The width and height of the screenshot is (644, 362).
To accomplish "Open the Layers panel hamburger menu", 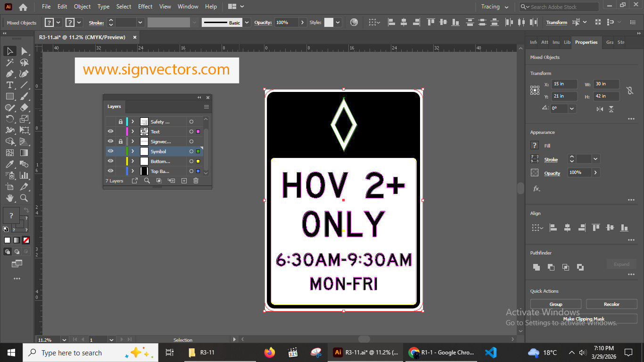I will coord(206,107).
